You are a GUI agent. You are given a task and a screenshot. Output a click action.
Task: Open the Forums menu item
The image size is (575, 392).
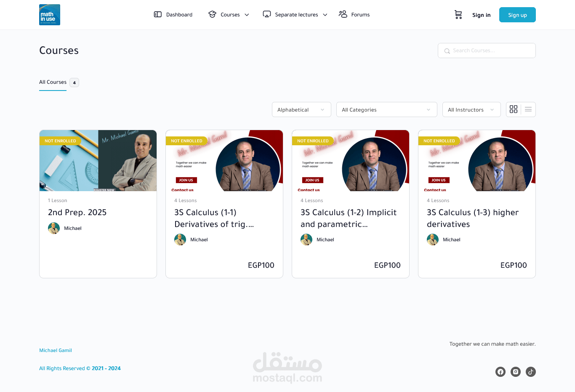tap(354, 14)
